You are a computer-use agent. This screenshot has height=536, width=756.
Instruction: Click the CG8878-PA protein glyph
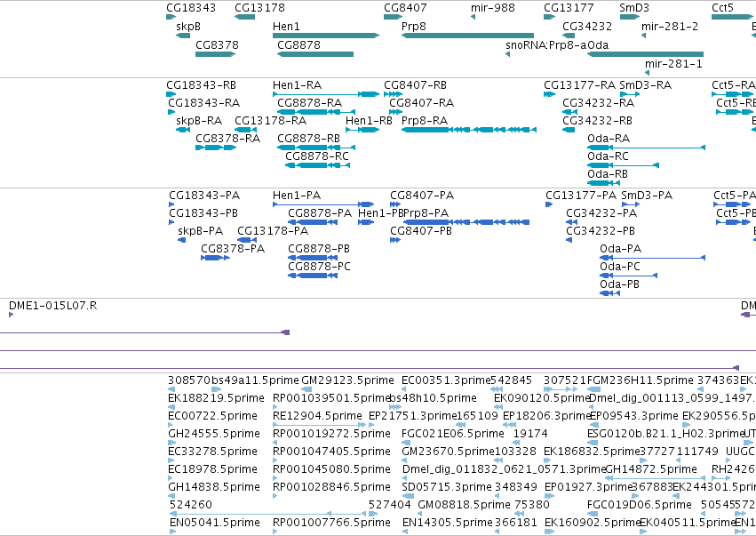click(313, 222)
